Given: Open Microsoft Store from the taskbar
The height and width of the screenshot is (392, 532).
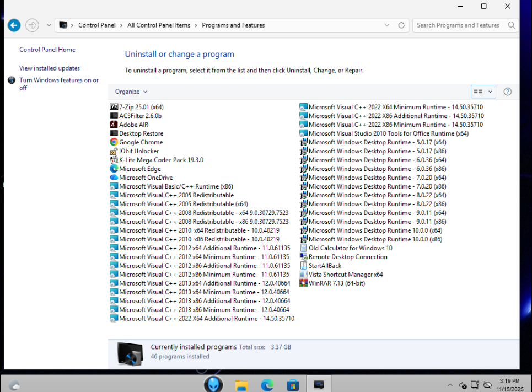Looking at the screenshot, I should tap(293, 385).
